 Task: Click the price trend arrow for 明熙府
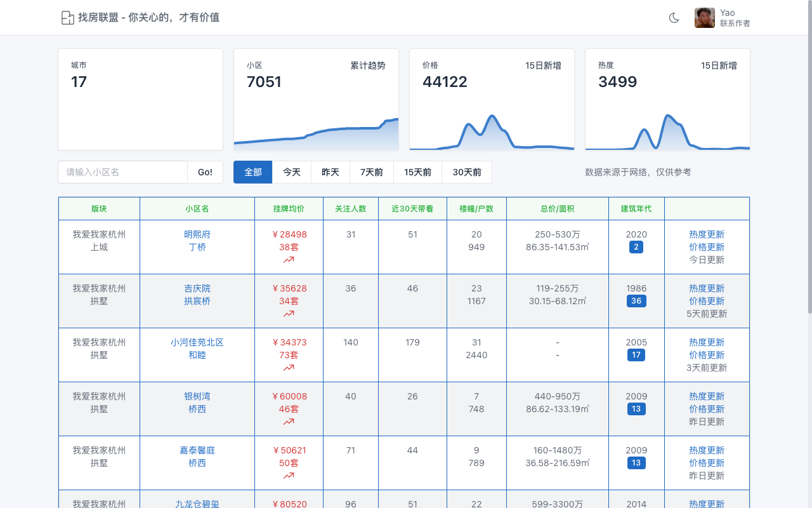pos(289,260)
